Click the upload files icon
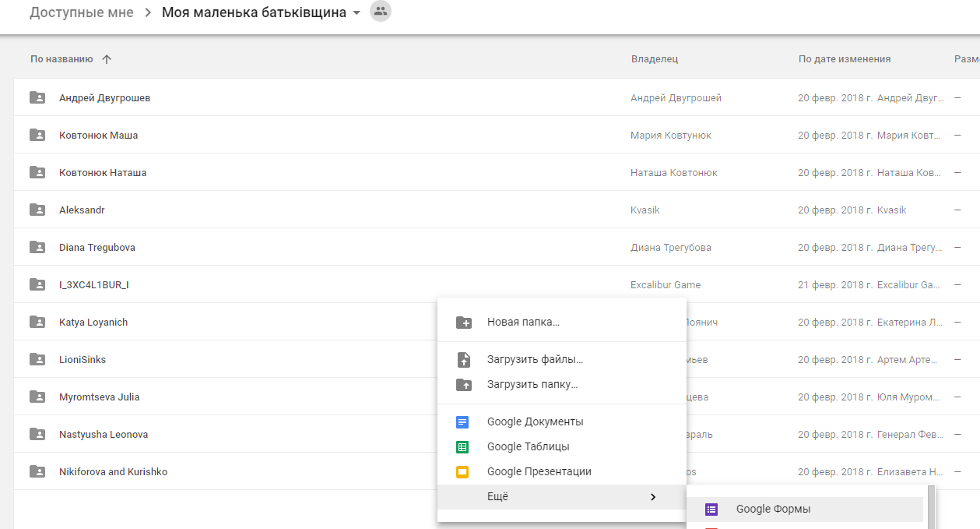Viewport: 980px width, 529px height. tap(463, 360)
